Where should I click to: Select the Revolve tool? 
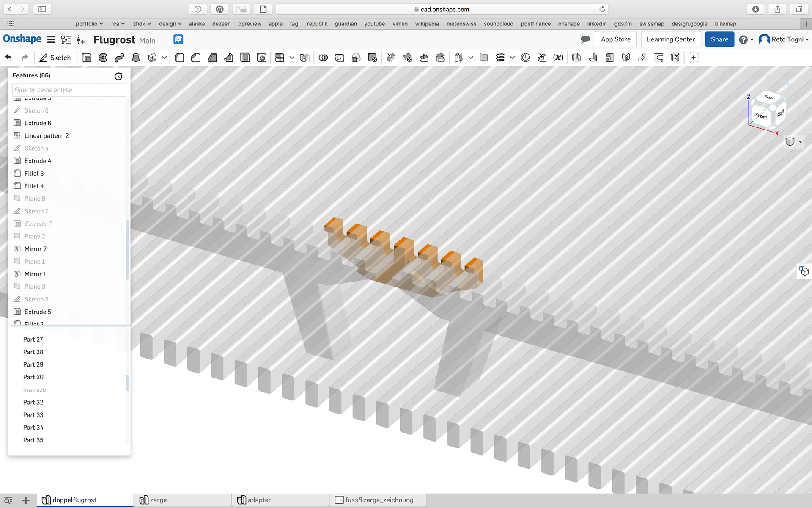(103, 58)
